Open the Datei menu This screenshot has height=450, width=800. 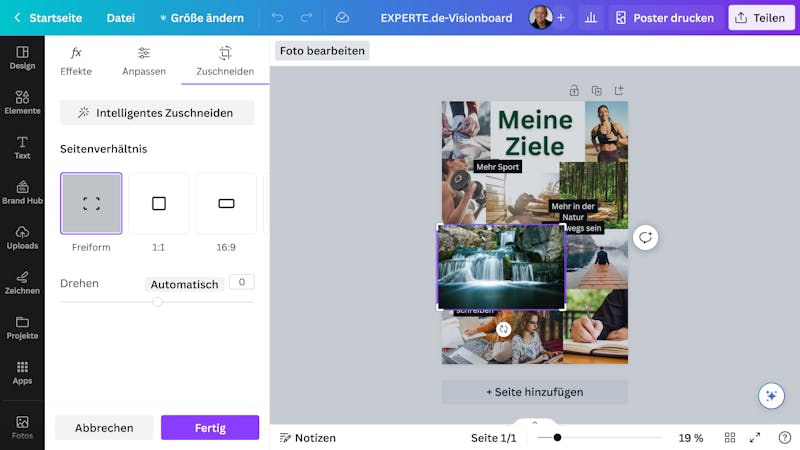tap(121, 18)
